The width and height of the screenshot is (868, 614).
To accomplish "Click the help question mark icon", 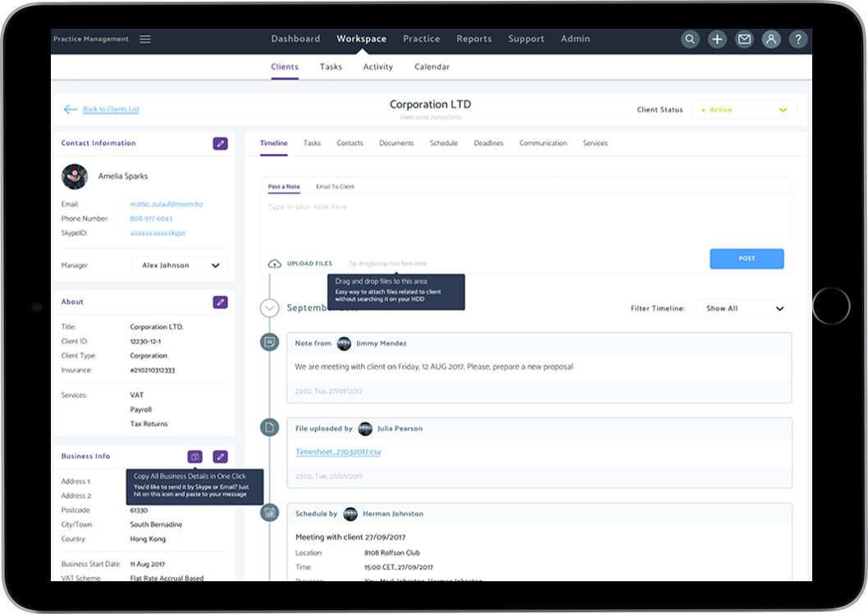I will coord(797,39).
